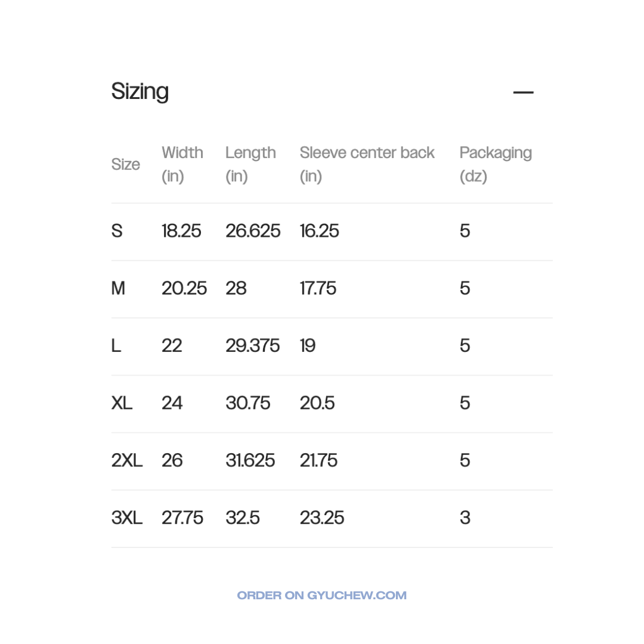Click the M size row label
The width and height of the screenshot is (644, 644).
coord(118,289)
